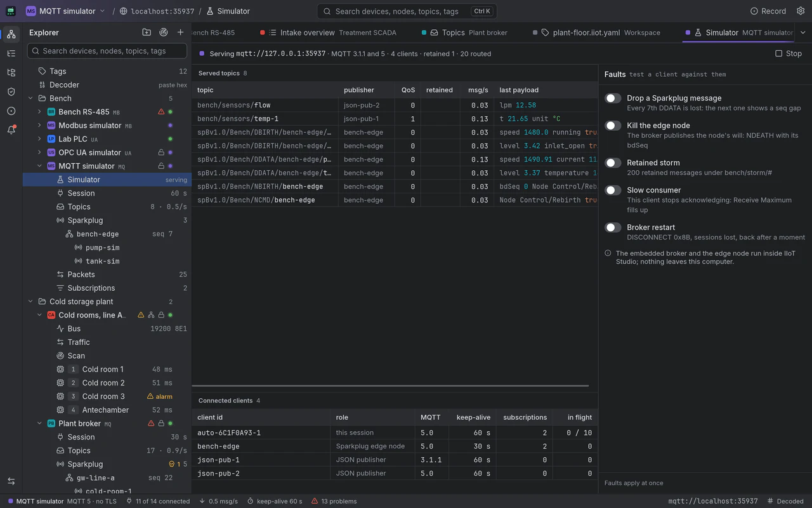Image resolution: width=812 pixels, height=508 pixels.
Task: Click the shield icon in the activity bar
Action: coord(11,91)
